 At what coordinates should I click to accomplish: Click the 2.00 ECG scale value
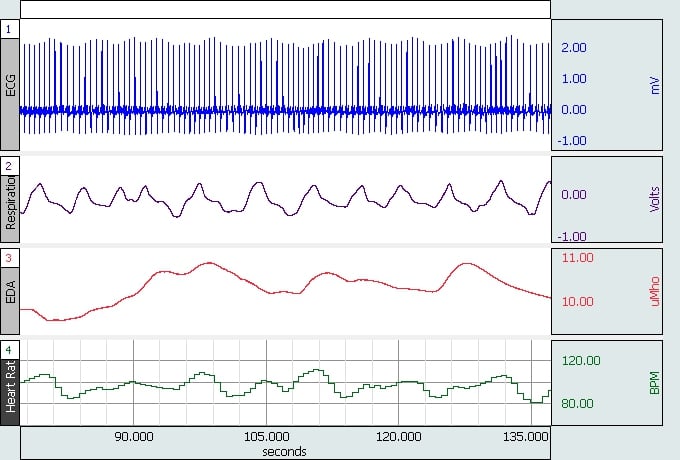click(x=574, y=47)
